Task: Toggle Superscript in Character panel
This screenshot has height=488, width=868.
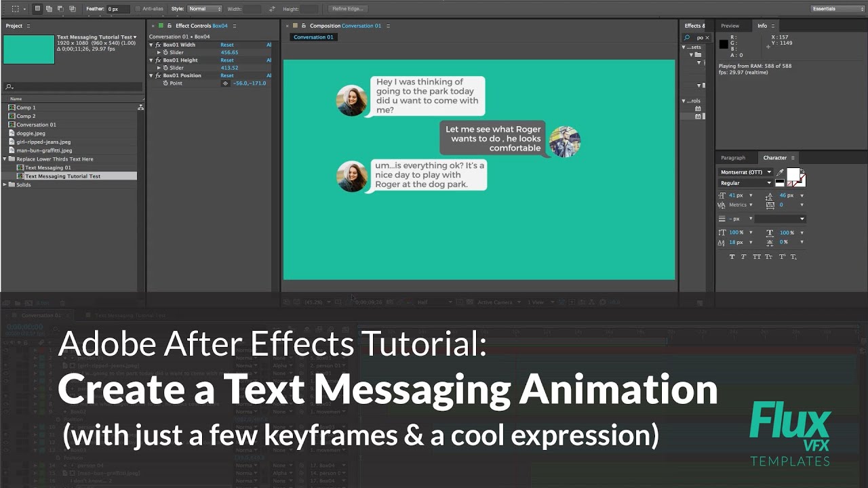Action: pyautogui.click(x=782, y=257)
